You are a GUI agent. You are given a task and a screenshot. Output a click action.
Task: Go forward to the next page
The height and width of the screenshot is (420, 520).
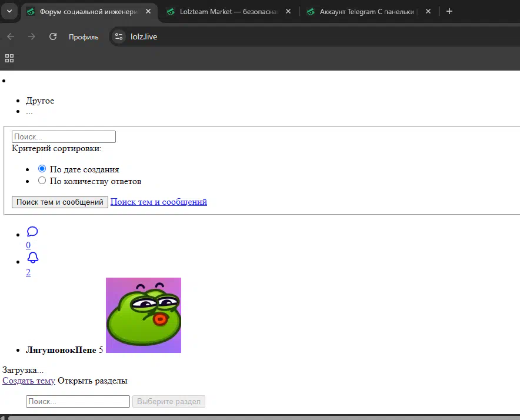[32, 36]
